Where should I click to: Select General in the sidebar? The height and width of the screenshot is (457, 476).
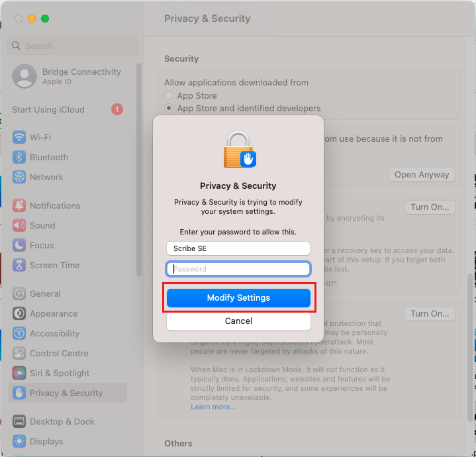click(x=45, y=294)
